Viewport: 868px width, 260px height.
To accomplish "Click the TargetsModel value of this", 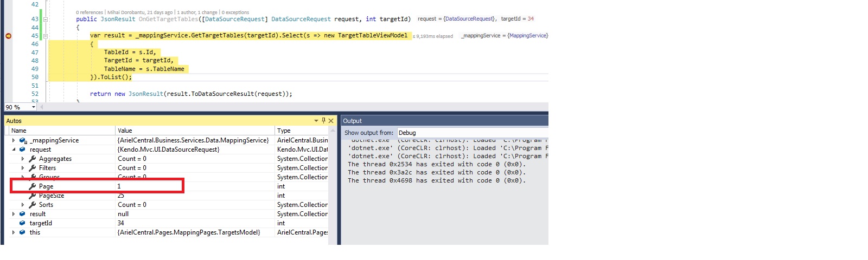I will pos(188,232).
